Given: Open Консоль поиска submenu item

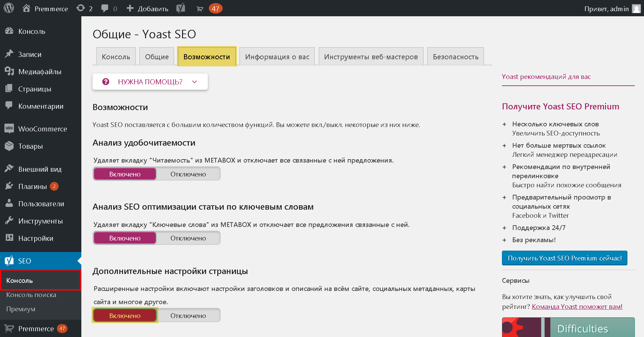Looking at the screenshot, I should click(31, 295).
